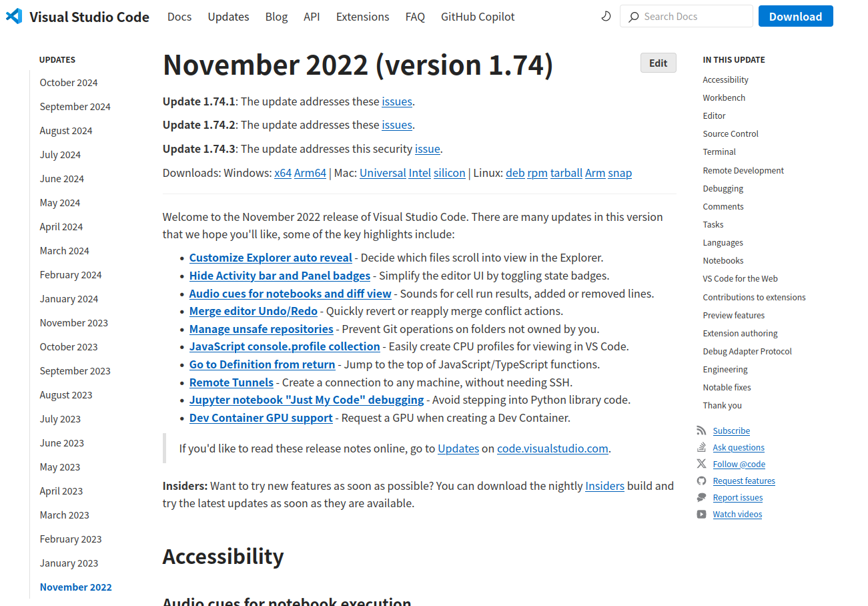Download the Mac silicon build
Image resolution: width=868 pixels, height=606 pixels.
pos(450,173)
